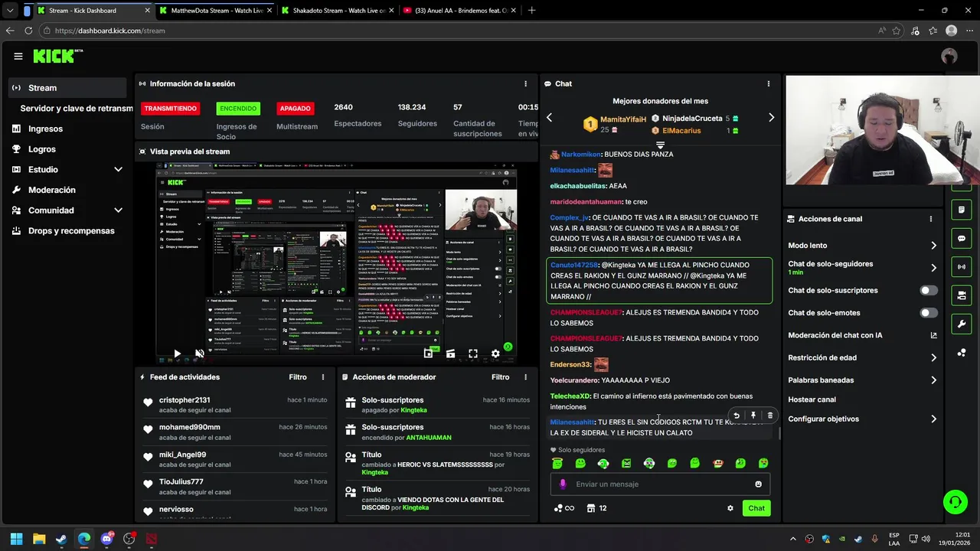The height and width of the screenshot is (551, 980).
Task: Delete the hovered chat message with trash icon
Action: (770, 416)
